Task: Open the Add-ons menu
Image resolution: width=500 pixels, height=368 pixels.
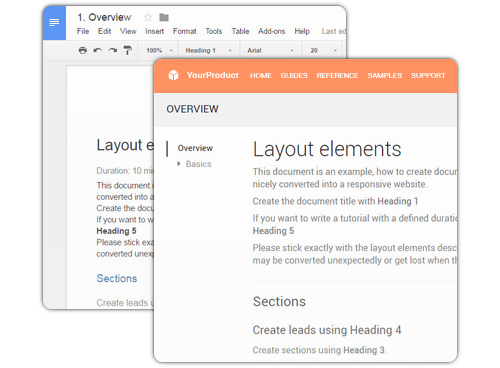Action: click(x=271, y=31)
